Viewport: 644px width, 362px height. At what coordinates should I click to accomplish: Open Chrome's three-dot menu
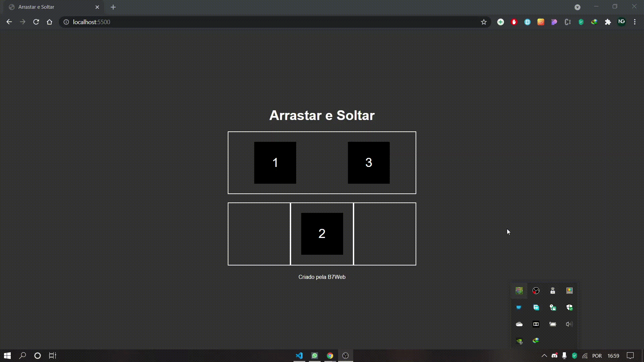(x=635, y=22)
